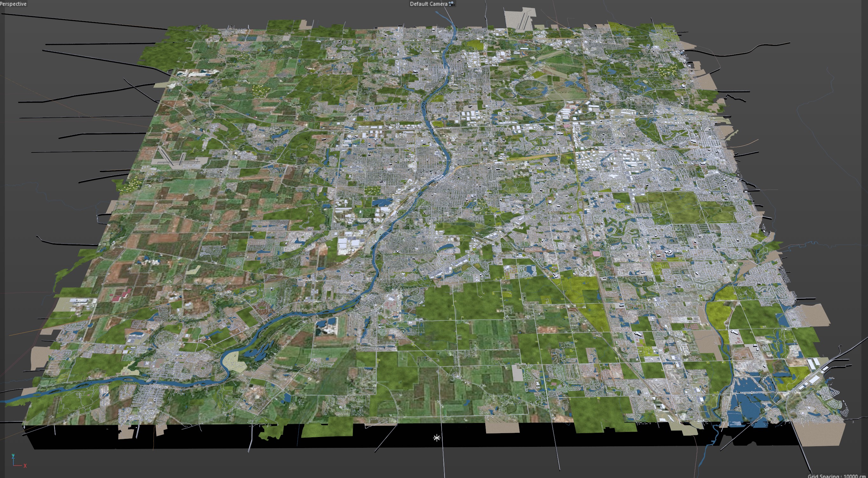The height and width of the screenshot is (478, 868).
Task: Click the camera icon beside Default Camera
Action: click(451, 4)
